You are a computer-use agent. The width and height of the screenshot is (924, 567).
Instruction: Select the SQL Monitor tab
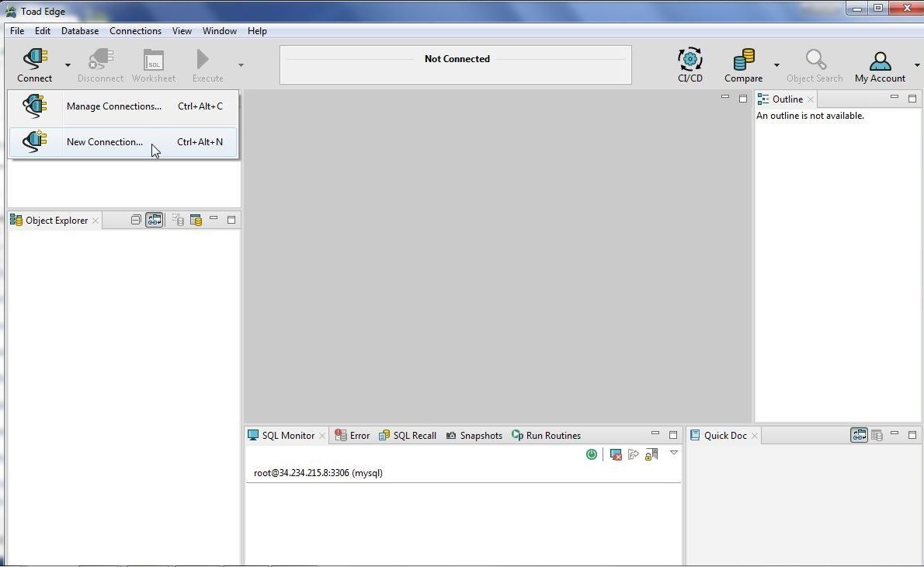click(x=288, y=436)
